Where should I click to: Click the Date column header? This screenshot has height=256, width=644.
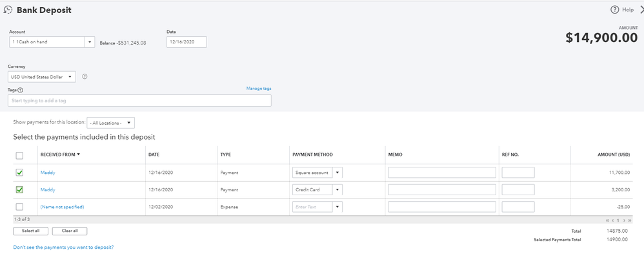point(154,155)
